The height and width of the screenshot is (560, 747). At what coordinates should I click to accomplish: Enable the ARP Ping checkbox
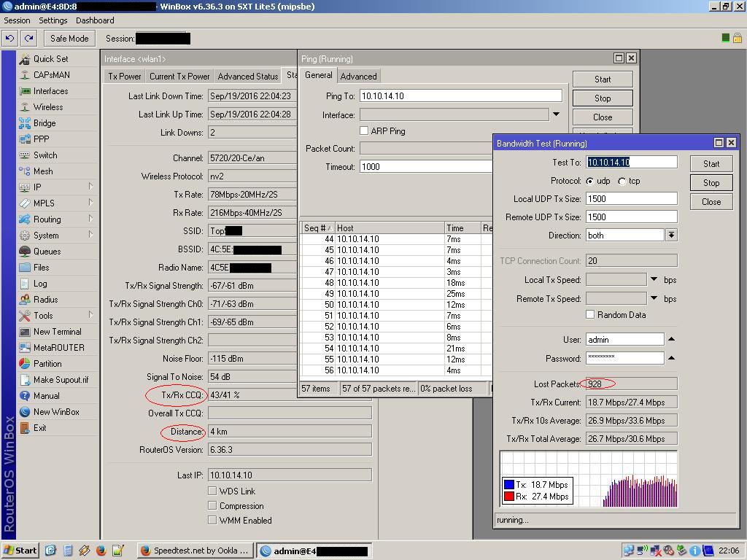[364, 131]
